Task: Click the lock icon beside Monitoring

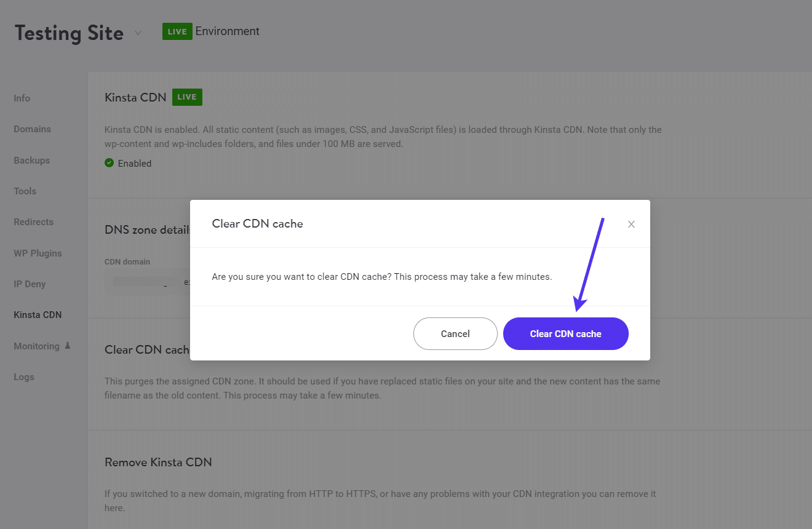Action: click(68, 346)
